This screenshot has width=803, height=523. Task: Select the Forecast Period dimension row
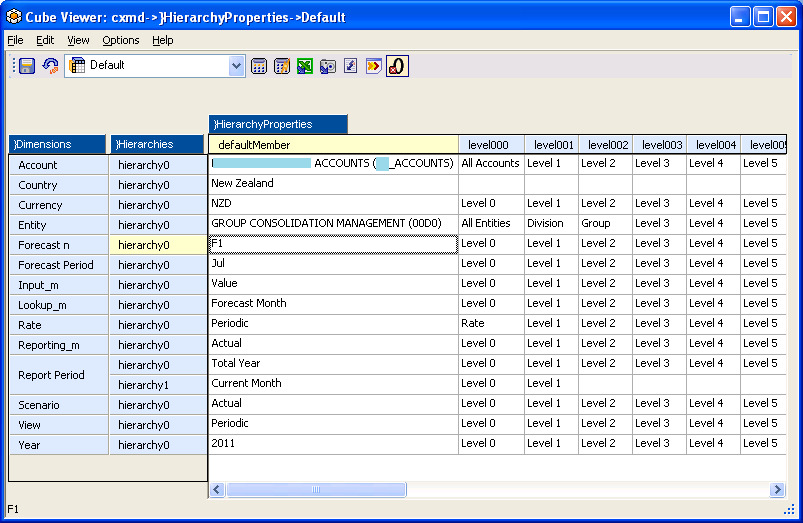pyautogui.click(x=59, y=265)
